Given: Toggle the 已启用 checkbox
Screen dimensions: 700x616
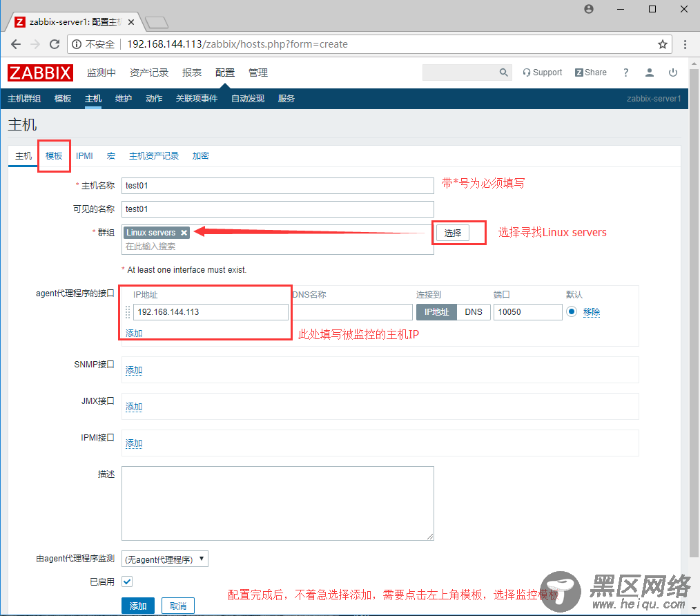Looking at the screenshot, I should [127, 581].
